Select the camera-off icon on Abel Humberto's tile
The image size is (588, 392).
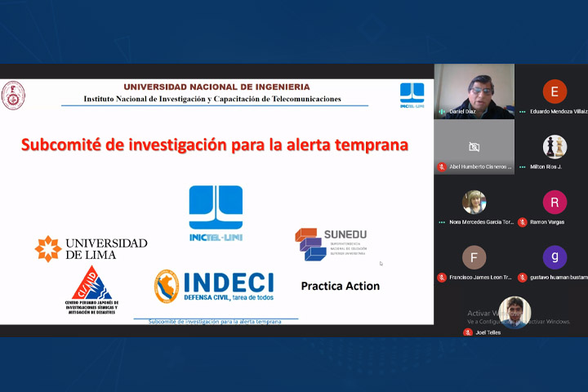tap(474, 147)
